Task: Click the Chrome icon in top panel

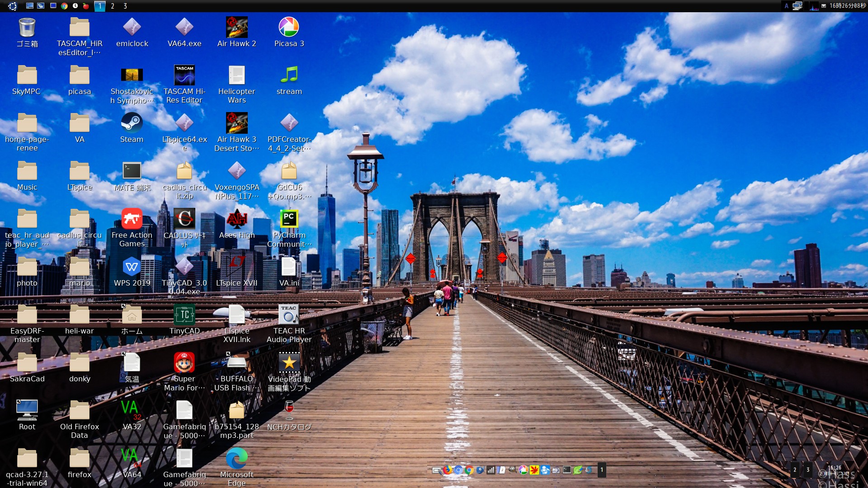Action: pos(64,6)
